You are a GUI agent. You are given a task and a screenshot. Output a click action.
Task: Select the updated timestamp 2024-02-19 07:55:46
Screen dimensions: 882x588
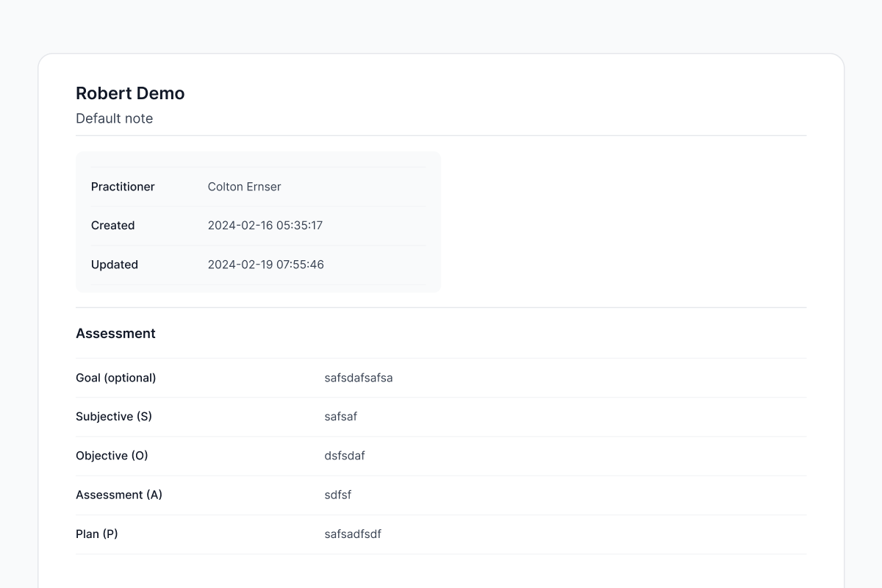click(x=265, y=265)
